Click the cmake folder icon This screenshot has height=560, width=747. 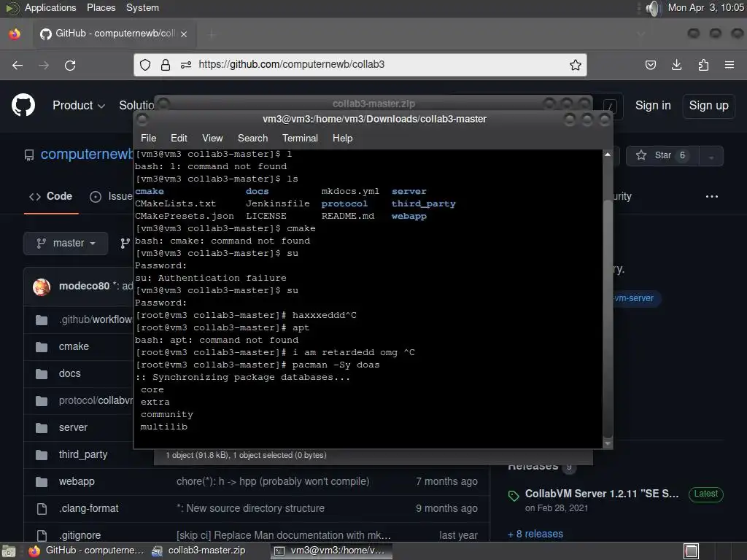point(42,347)
